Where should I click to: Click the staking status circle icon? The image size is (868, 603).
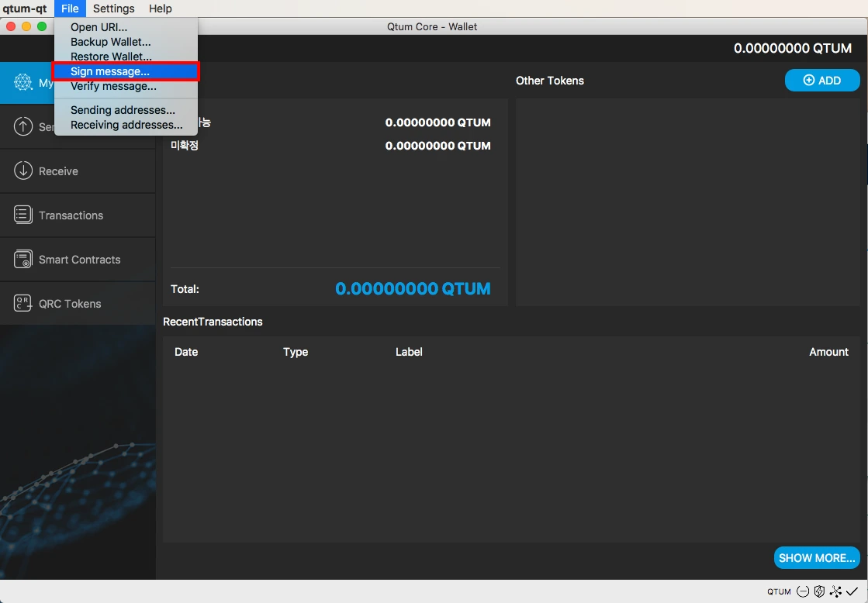pos(803,591)
